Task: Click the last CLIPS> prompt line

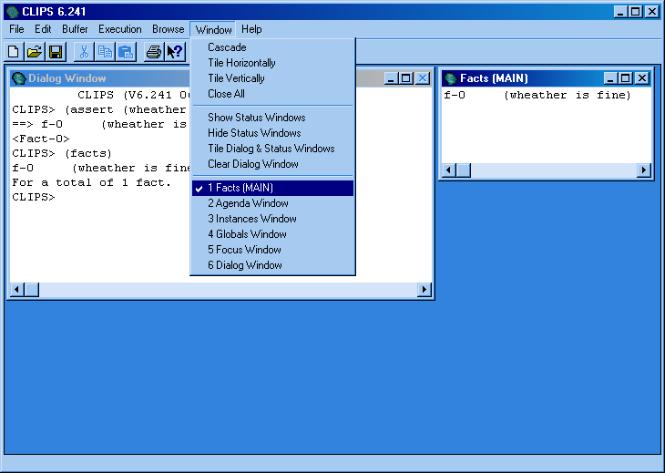Action: click(34, 197)
